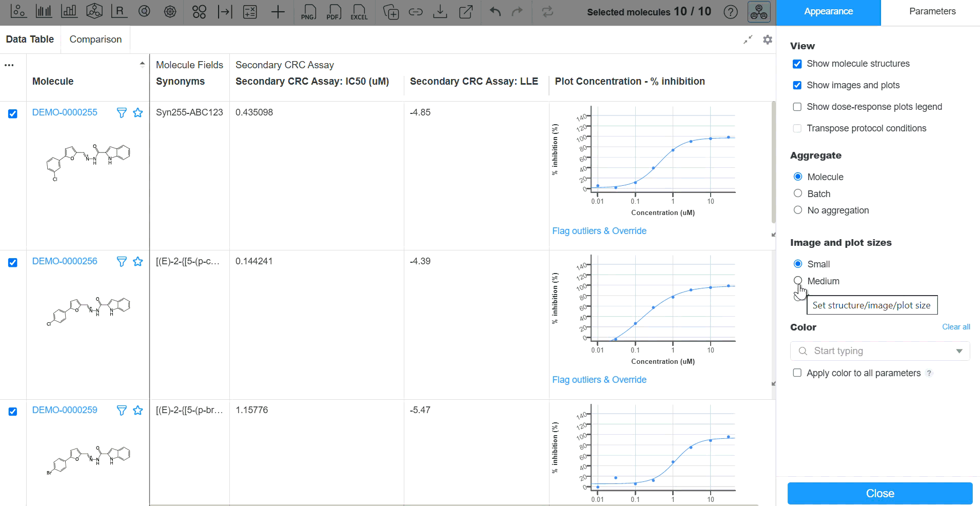Click the help icon beside Apply color
The width and height of the screenshot is (980, 506).
[929, 373]
